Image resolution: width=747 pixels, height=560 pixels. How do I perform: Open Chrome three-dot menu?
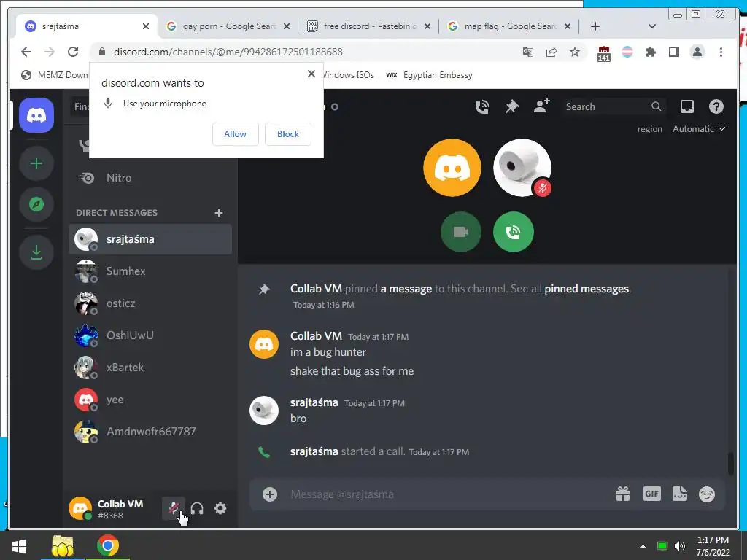click(721, 52)
